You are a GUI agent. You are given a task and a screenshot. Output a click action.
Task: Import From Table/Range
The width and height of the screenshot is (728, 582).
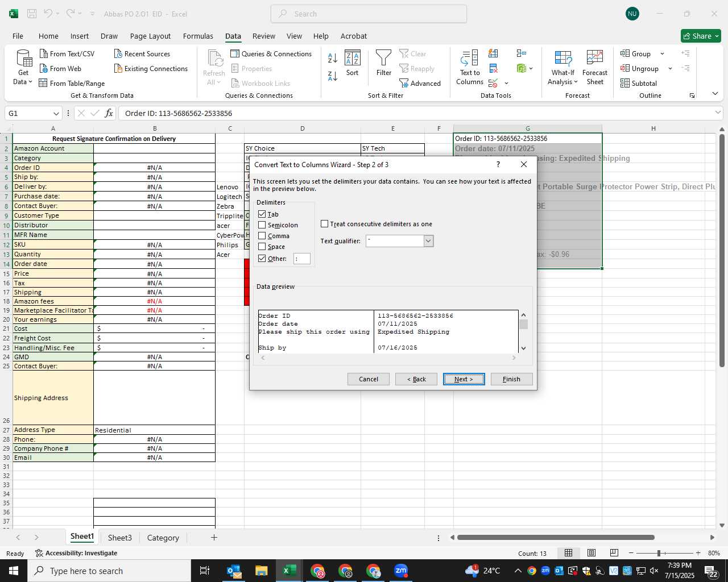[x=72, y=83]
